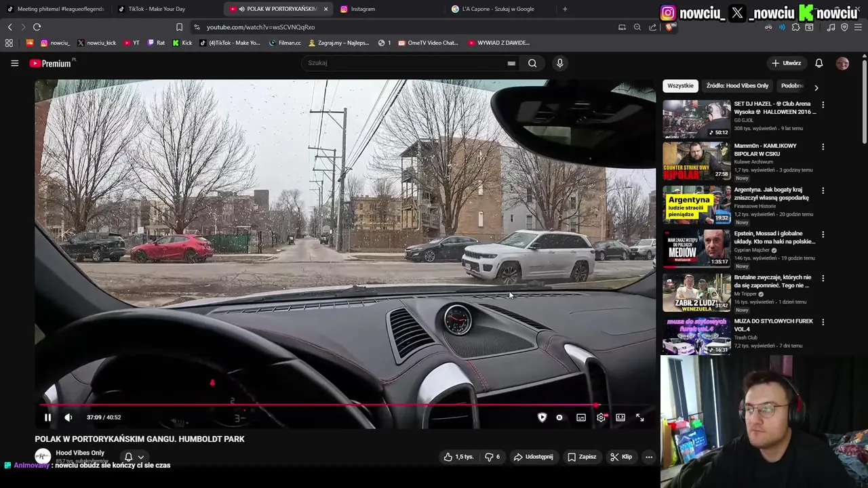Go back in browser history

pos(9,27)
